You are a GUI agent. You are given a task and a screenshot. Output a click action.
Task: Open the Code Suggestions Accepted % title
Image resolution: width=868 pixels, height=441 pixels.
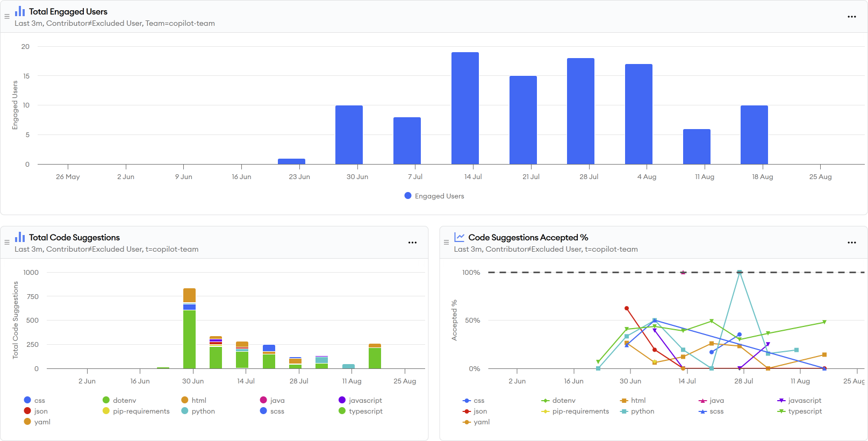528,237
